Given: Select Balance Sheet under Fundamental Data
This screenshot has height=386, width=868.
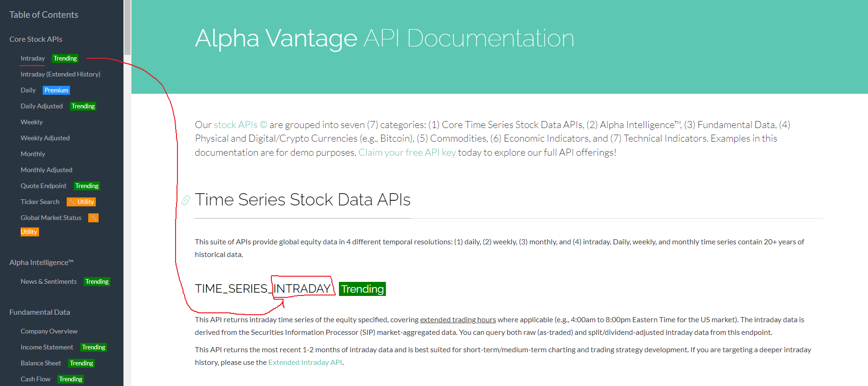Looking at the screenshot, I should click(41, 363).
